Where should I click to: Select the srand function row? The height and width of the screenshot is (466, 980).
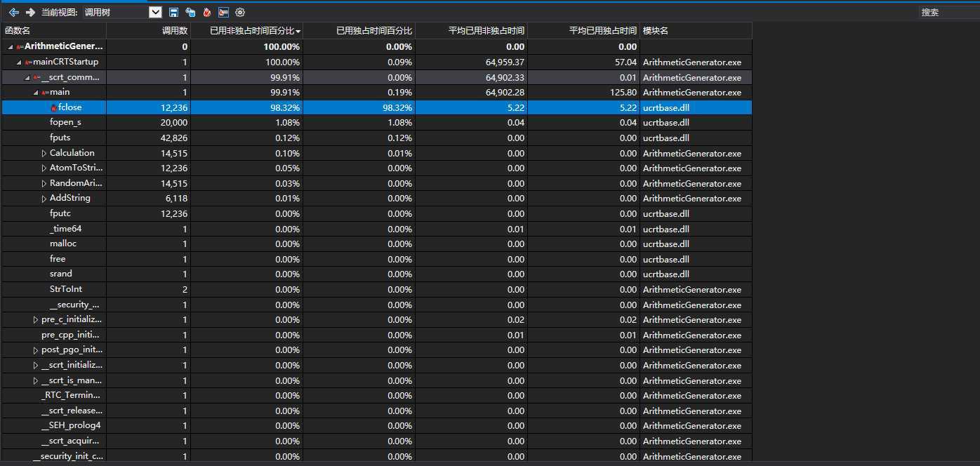[x=376, y=274]
